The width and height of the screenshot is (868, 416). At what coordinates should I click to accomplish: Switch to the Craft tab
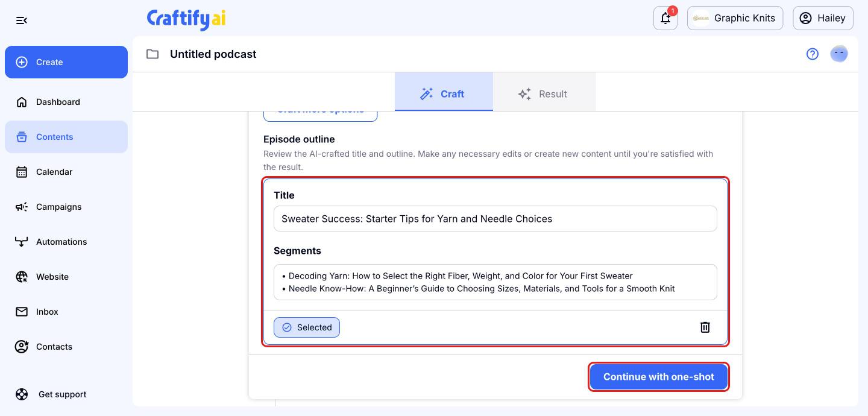click(444, 92)
